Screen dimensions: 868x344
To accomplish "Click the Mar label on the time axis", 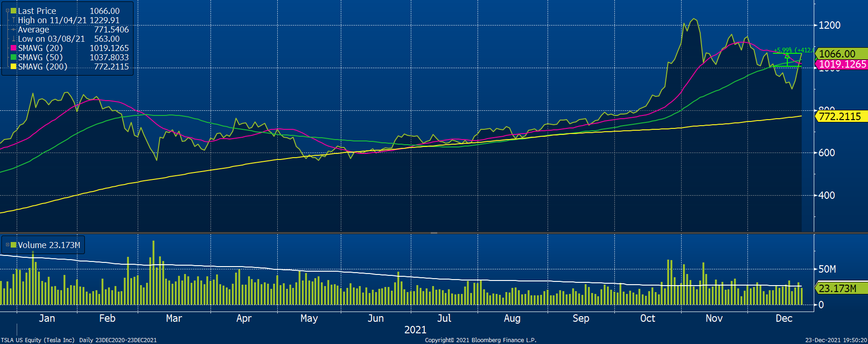I will (x=174, y=318).
